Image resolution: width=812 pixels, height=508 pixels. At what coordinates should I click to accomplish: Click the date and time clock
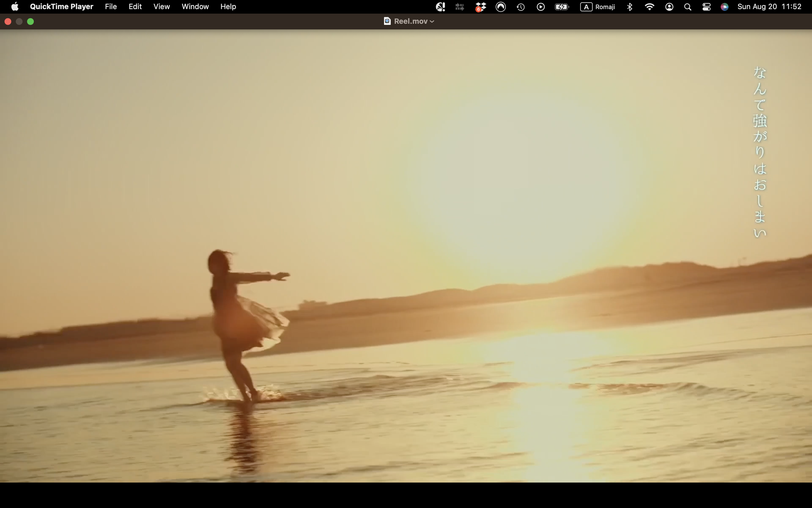point(769,7)
